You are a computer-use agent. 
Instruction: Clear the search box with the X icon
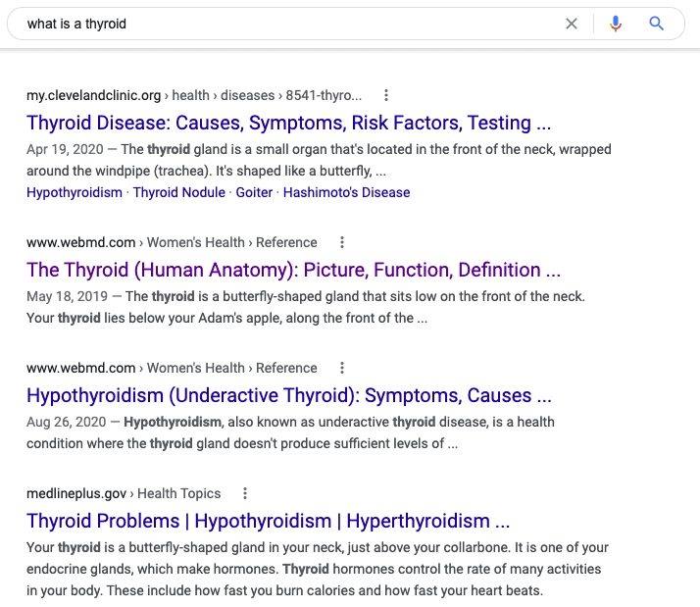point(572,24)
